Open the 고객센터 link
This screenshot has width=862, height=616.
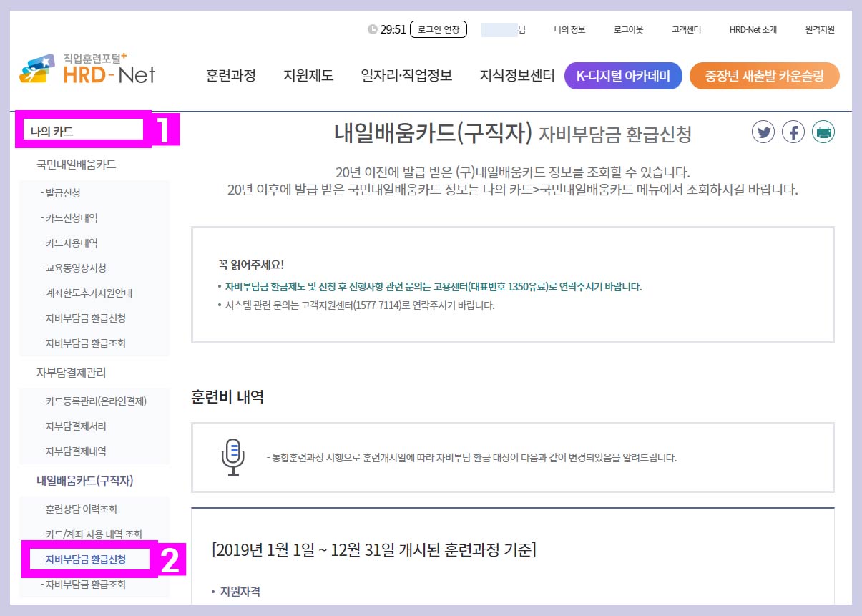click(x=687, y=29)
